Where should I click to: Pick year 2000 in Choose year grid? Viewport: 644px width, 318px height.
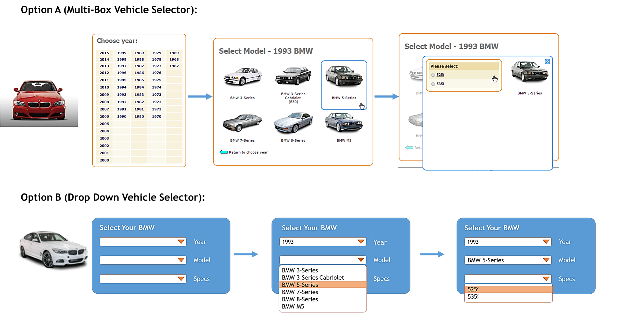104,160
